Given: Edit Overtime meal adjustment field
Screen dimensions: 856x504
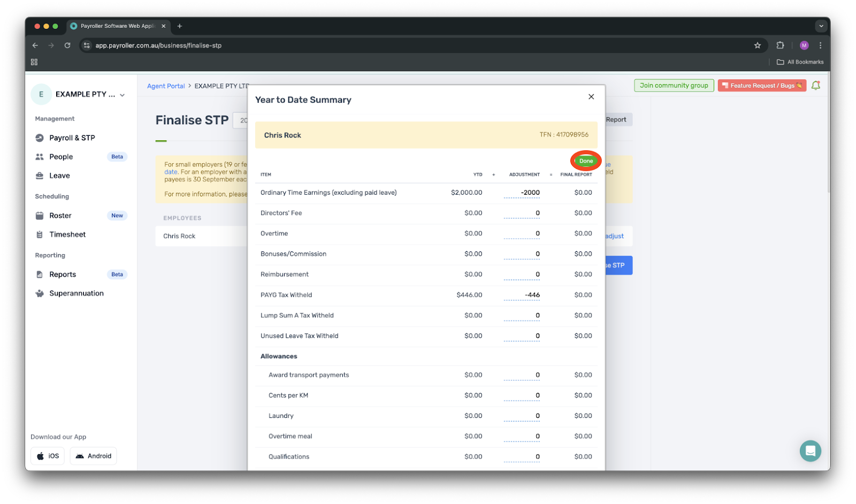Looking at the screenshot, I should pyautogui.click(x=522, y=436).
